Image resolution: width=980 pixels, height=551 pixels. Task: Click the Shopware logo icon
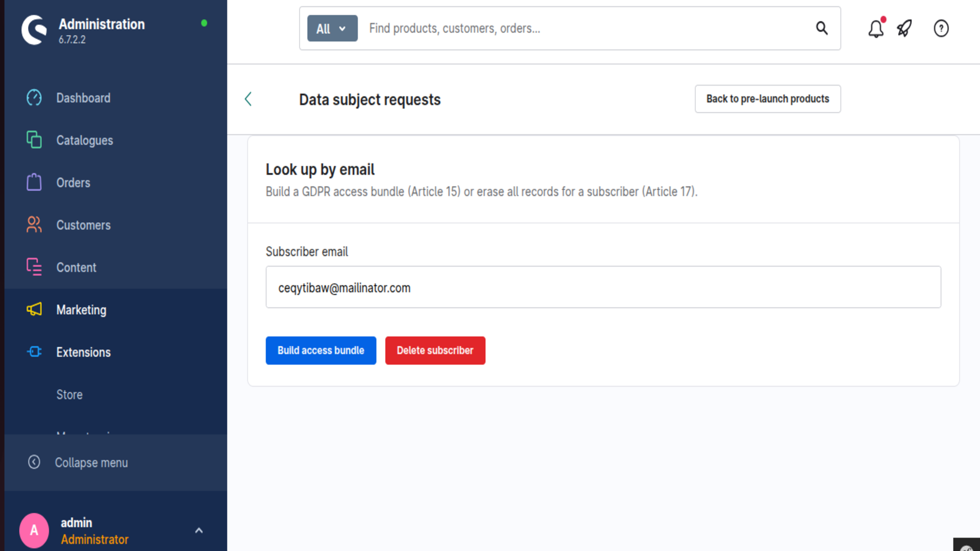tap(34, 30)
